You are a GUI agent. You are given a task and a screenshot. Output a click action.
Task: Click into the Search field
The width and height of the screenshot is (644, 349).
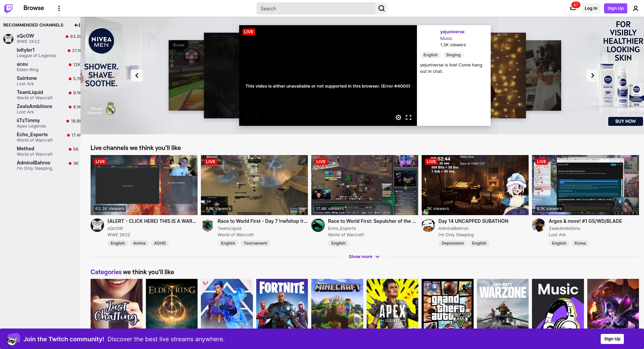tap(316, 8)
